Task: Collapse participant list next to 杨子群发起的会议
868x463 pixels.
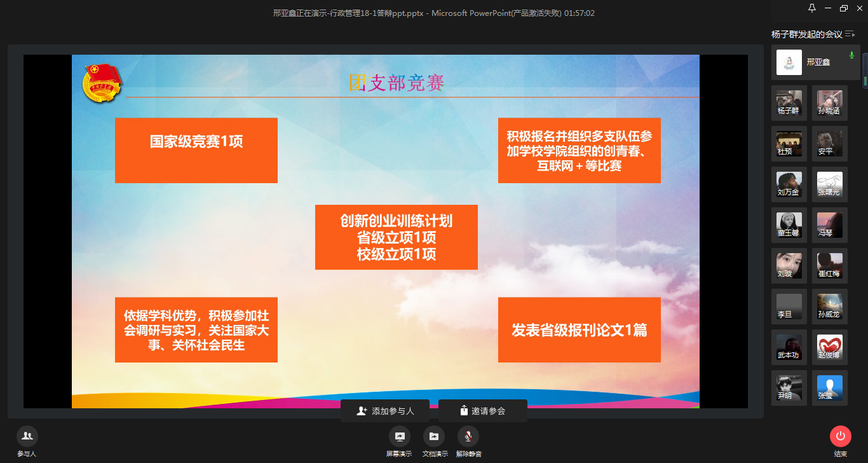Action: click(x=850, y=34)
